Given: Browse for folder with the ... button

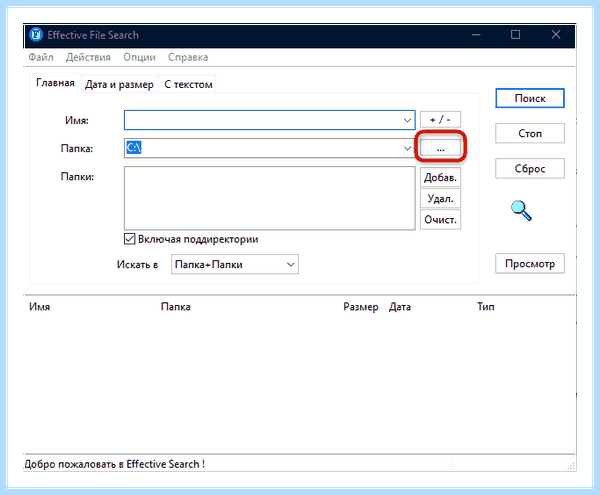Looking at the screenshot, I should [x=440, y=148].
